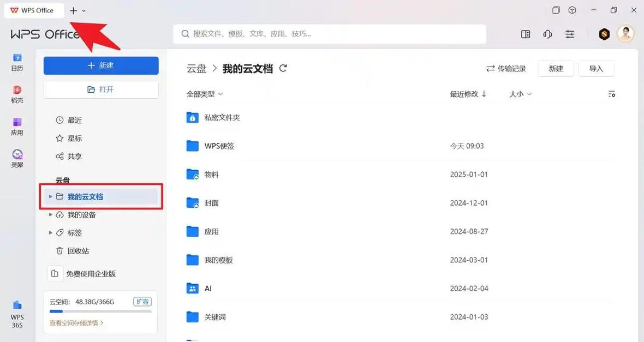
Task: Open the 我的模板 folder
Action: point(218,260)
